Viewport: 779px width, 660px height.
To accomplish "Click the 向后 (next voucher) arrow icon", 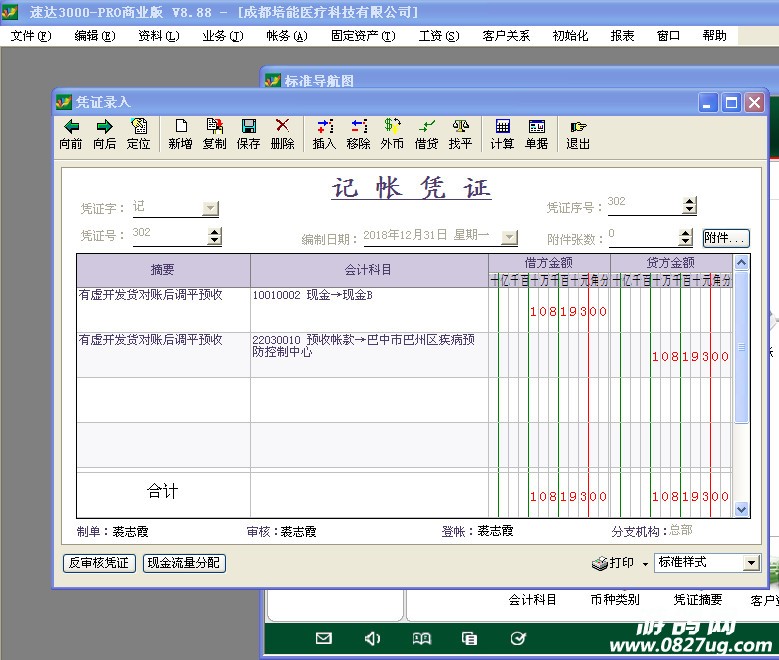I will point(104,127).
